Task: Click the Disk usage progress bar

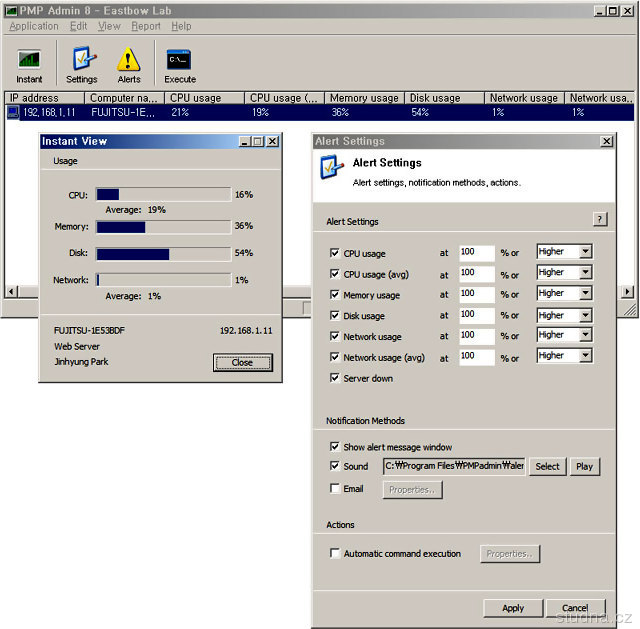Action: pyautogui.click(x=163, y=254)
